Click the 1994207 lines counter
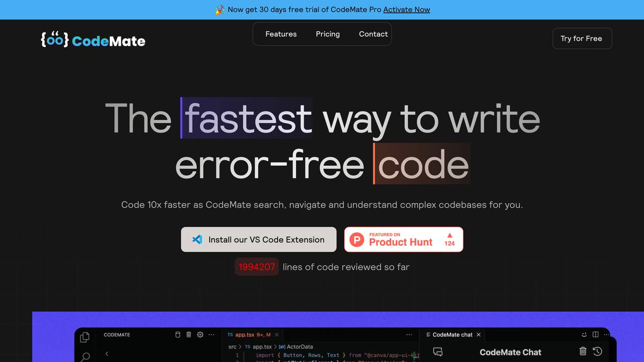 (257, 267)
